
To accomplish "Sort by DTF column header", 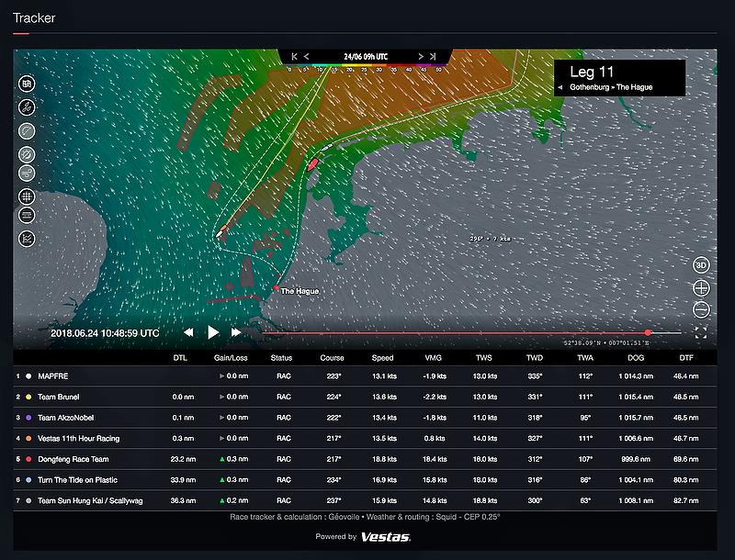I will click(x=686, y=358).
